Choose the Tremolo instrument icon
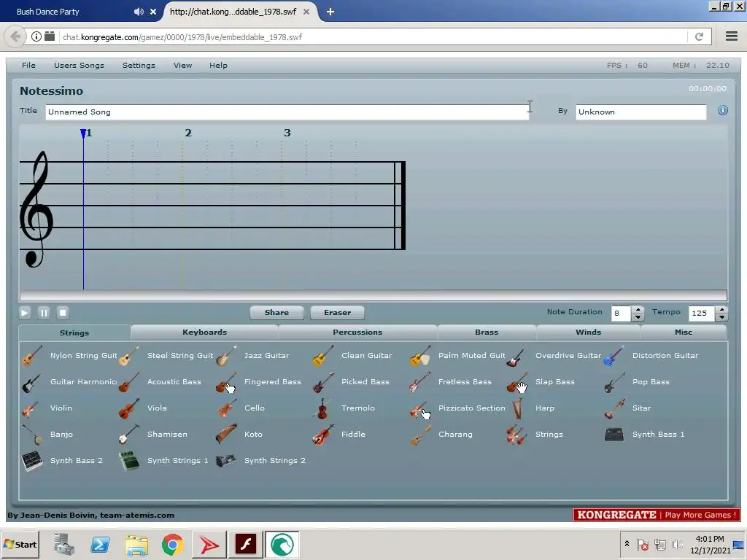This screenshot has height=560, width=747. click(323, 408)
